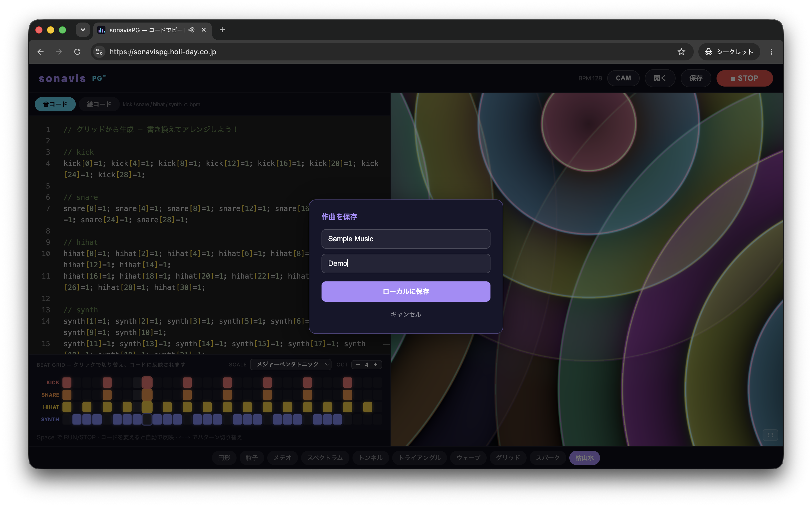This screenshot has width=812, height=507.
Task: Stop playback with the STOP button
Action: (744, 78)
